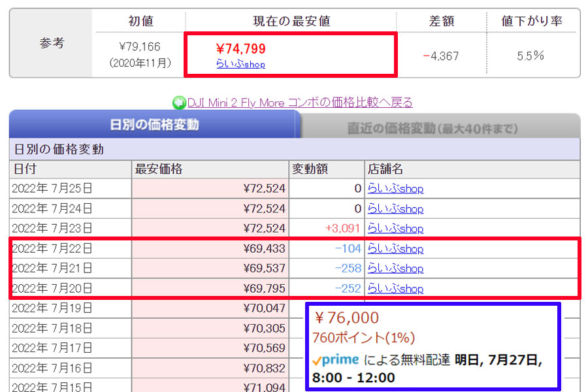Open らいぶshop link for 2022年7月25日

pyautogui.click(x=396, y=188)
